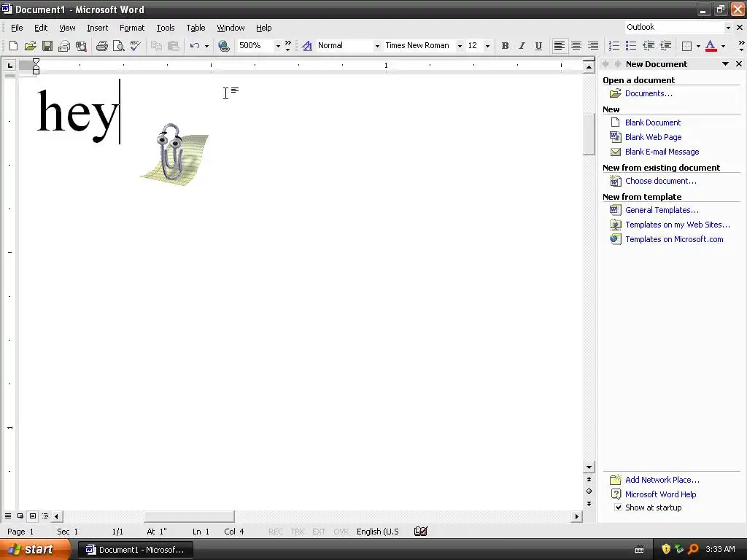
Task: Open the border style dropdown arrow
Action: 698,46
